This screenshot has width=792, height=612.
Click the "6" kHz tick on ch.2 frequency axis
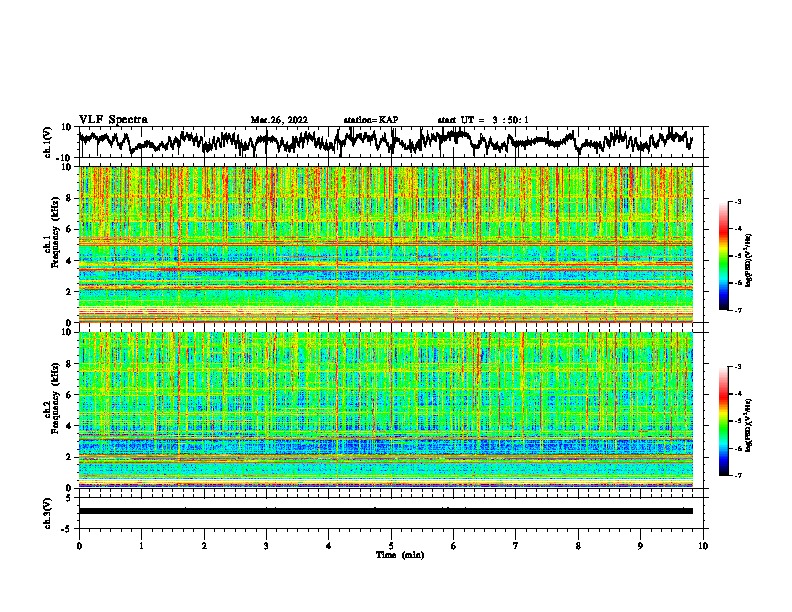(69, 395)
